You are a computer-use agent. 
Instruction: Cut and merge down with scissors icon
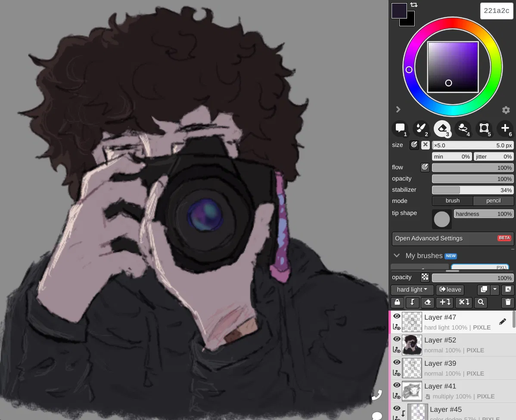click(464, 302)
